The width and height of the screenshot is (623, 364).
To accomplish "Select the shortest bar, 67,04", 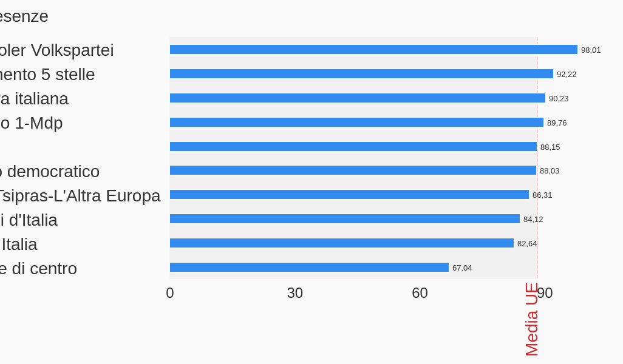I will point(309,268).
